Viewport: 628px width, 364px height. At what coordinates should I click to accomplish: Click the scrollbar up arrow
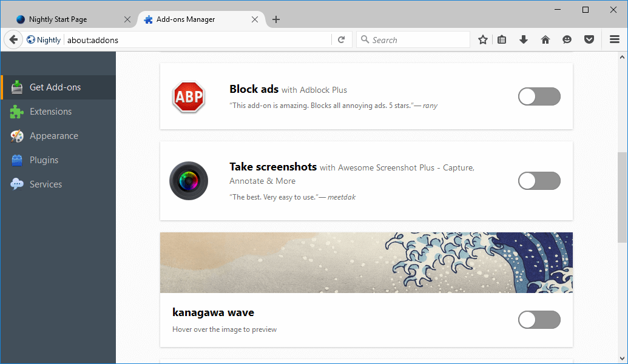pos(622,57)
